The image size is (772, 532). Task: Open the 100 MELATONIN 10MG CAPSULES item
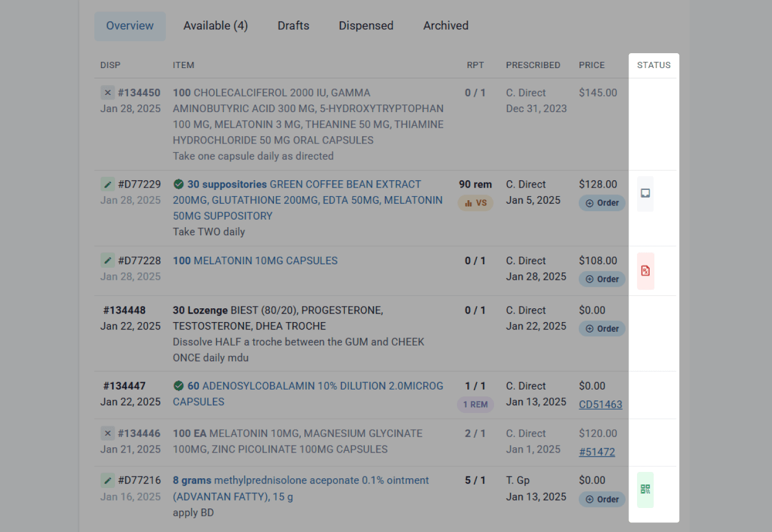pos(255,261)
